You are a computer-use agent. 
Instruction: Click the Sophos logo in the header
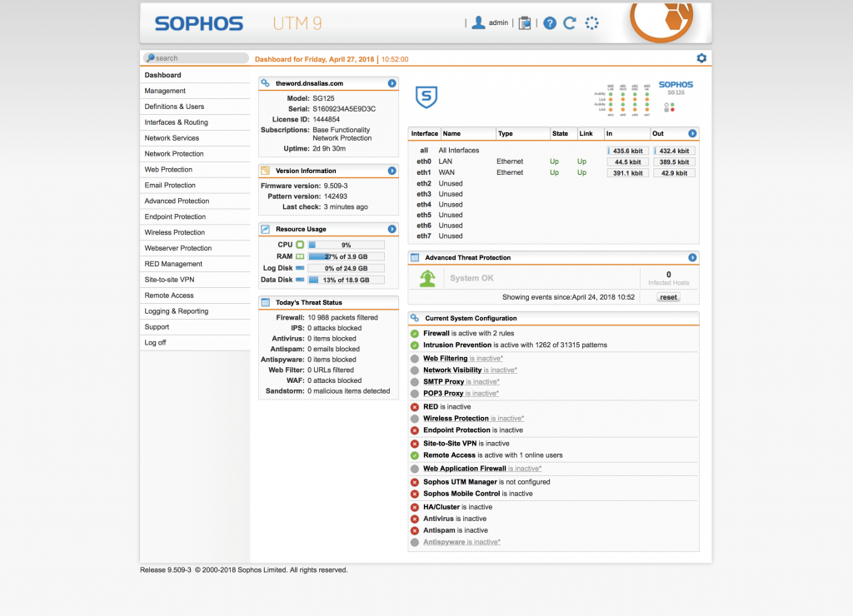199,24
